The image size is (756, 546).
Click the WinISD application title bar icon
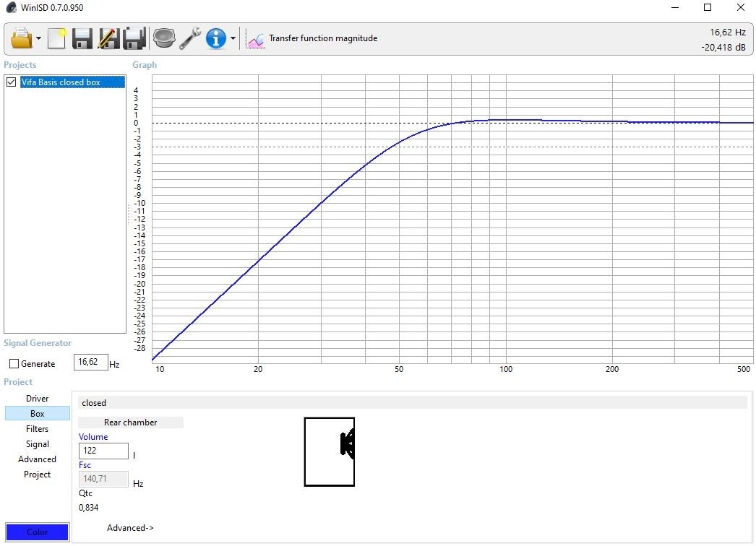12,7
